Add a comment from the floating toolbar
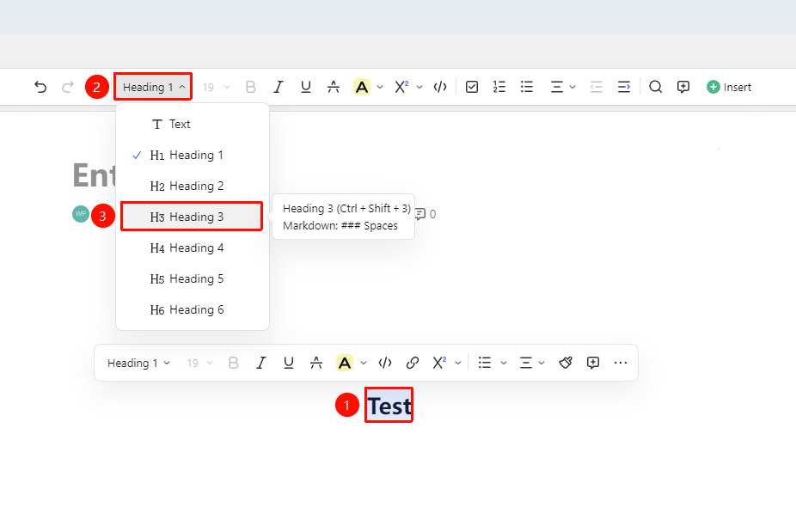The image size is (796, 532). 593,363
